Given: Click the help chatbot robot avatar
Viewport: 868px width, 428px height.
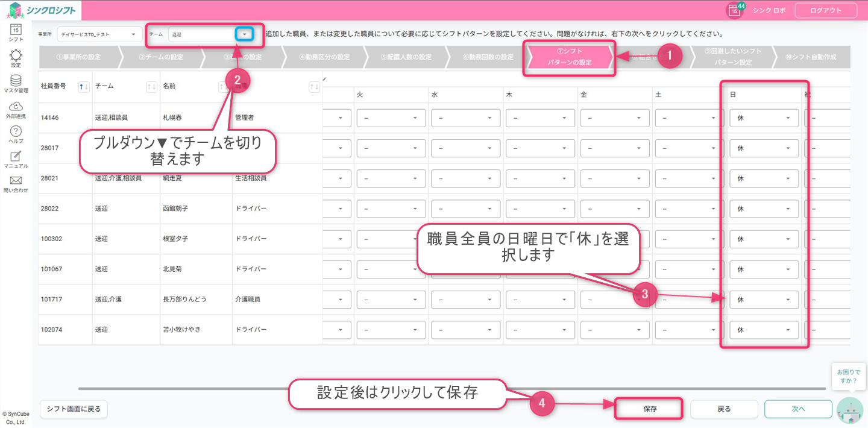Looking at the screenshot, I should click(x=850, y=410).
